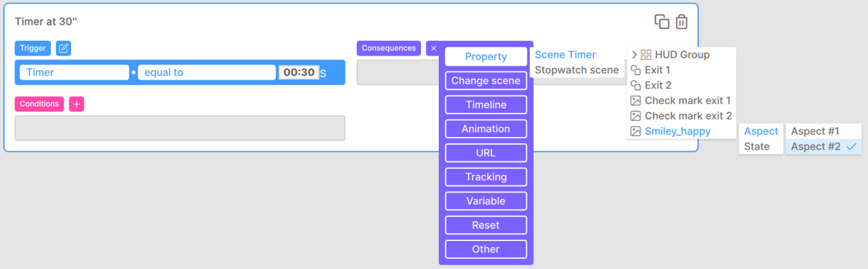
Task: Click the image icon beside Smiley_happy
Action: (635, 131)
